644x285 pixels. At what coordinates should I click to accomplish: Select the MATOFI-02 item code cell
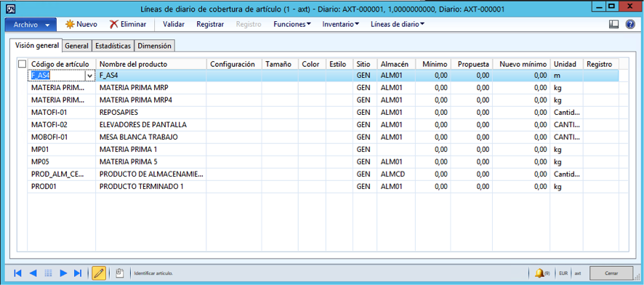[62, 124]
